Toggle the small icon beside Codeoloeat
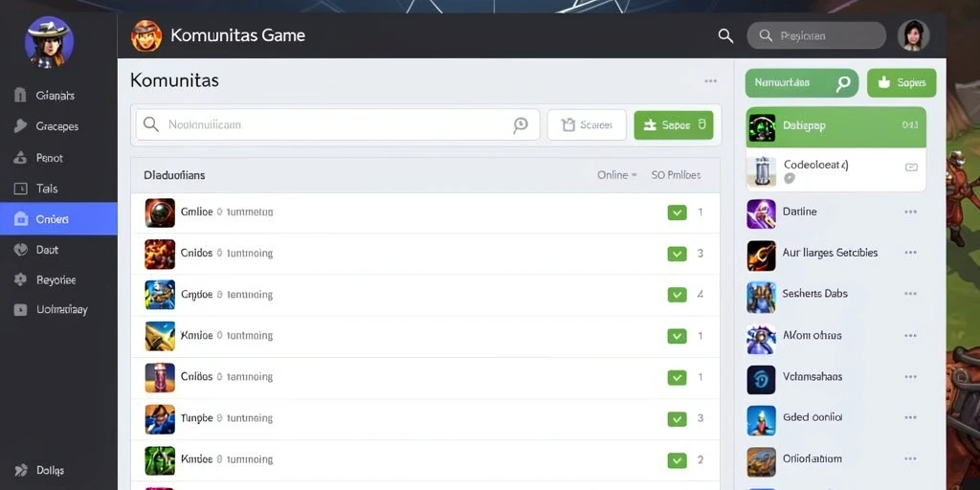This screenshot has height=490, width=980. click(911, 167)
